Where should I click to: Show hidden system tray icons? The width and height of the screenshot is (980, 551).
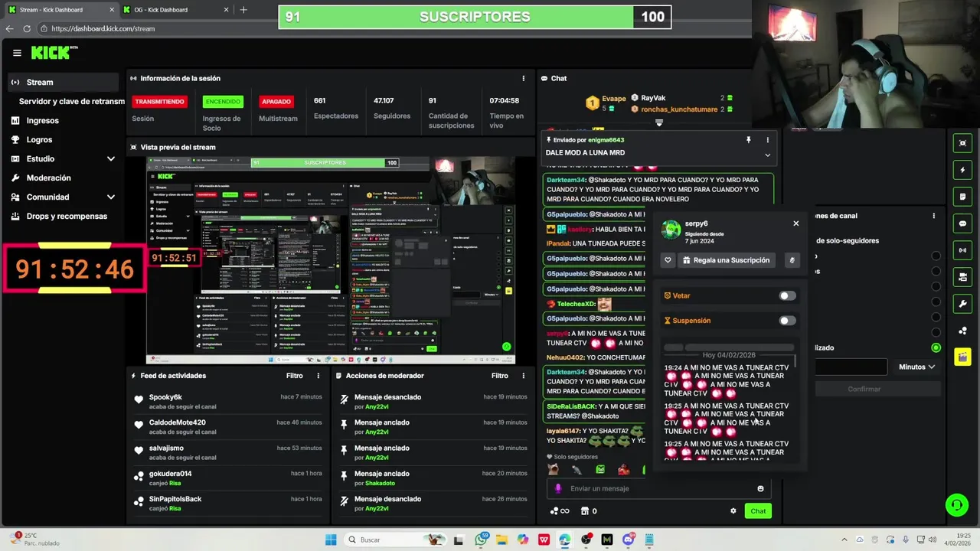845,540
